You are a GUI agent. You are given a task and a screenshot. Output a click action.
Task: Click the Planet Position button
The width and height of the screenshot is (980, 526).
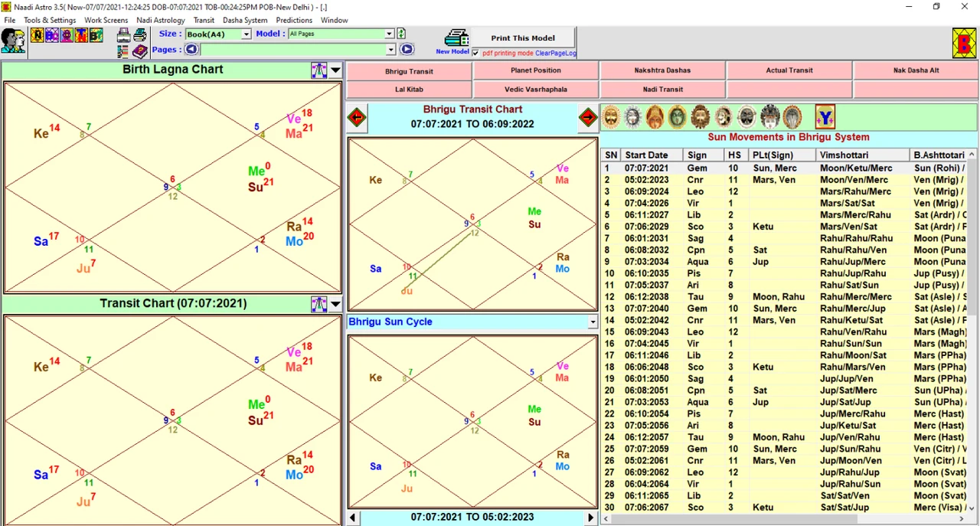(x=536, y=70)
